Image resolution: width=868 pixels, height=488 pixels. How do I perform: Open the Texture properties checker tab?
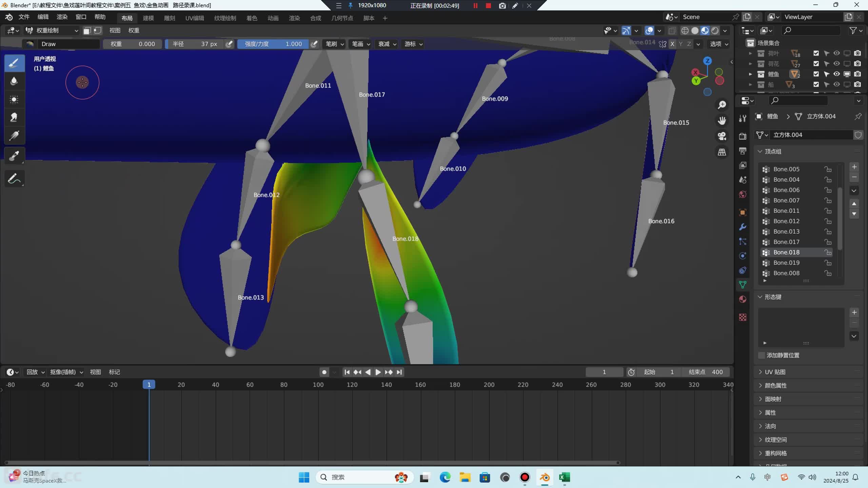[743, 317]
